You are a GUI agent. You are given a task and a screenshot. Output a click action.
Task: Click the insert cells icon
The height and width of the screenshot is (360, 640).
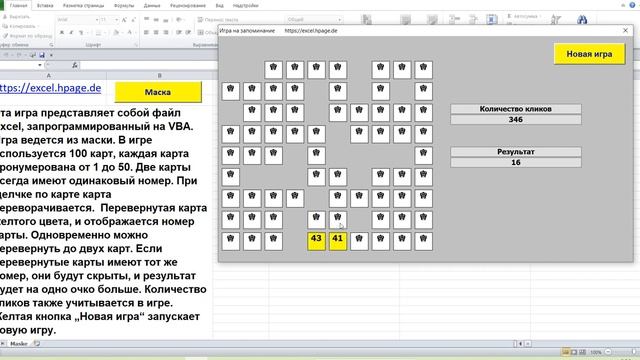pyautogui.click(x=454, y=19)
